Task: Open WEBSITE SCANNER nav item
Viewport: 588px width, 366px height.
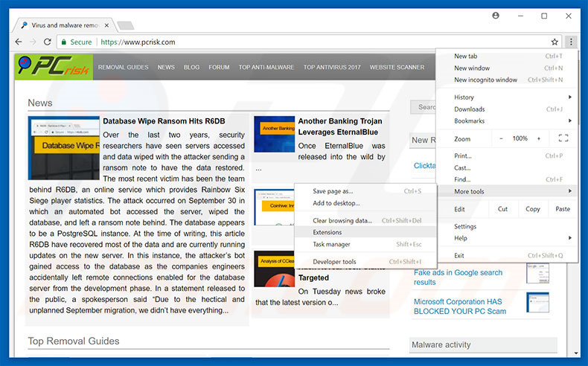Action: tap(397, 67)
